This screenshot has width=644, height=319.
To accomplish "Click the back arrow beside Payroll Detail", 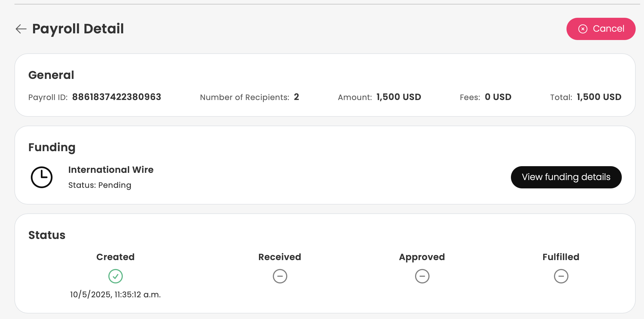I will click(21, 29).
